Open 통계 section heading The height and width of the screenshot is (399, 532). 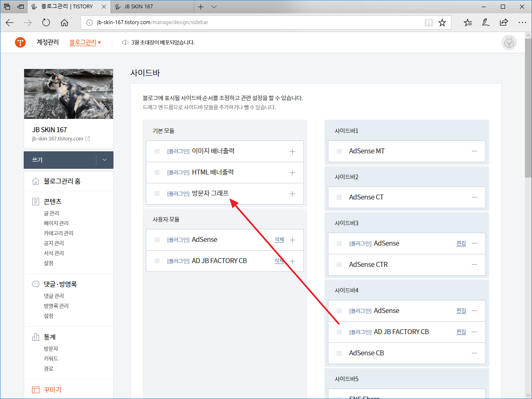tap(49, 337)
